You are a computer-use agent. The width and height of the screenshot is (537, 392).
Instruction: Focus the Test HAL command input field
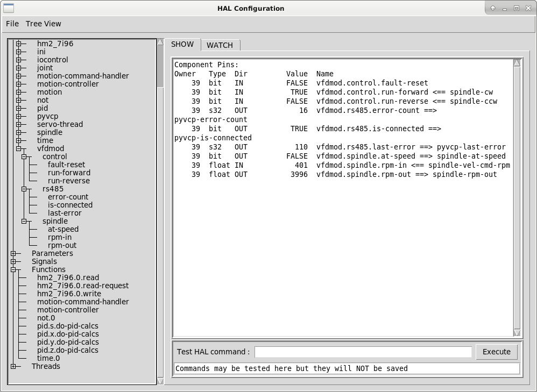pyautogui.click(x=363, y=352)
